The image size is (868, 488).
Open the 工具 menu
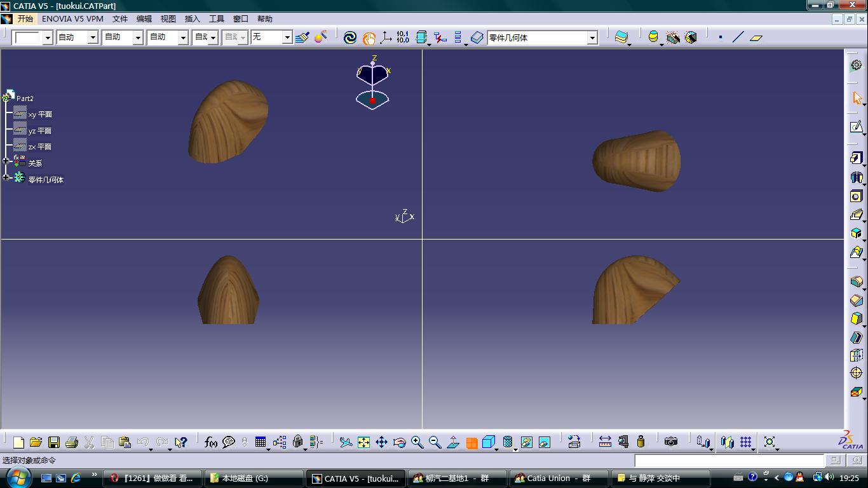pos(217,19)
